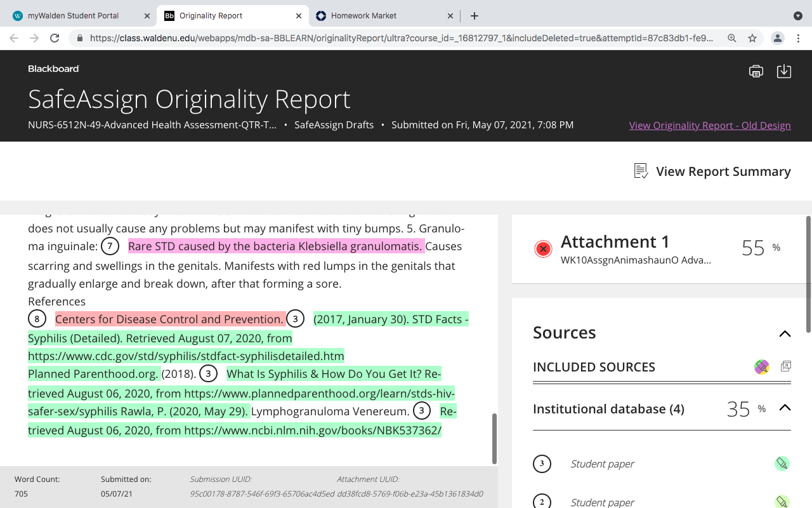
Task: Click source marker 3 after 'Lymphogranuloma Venereum.'
Action: 422,411
